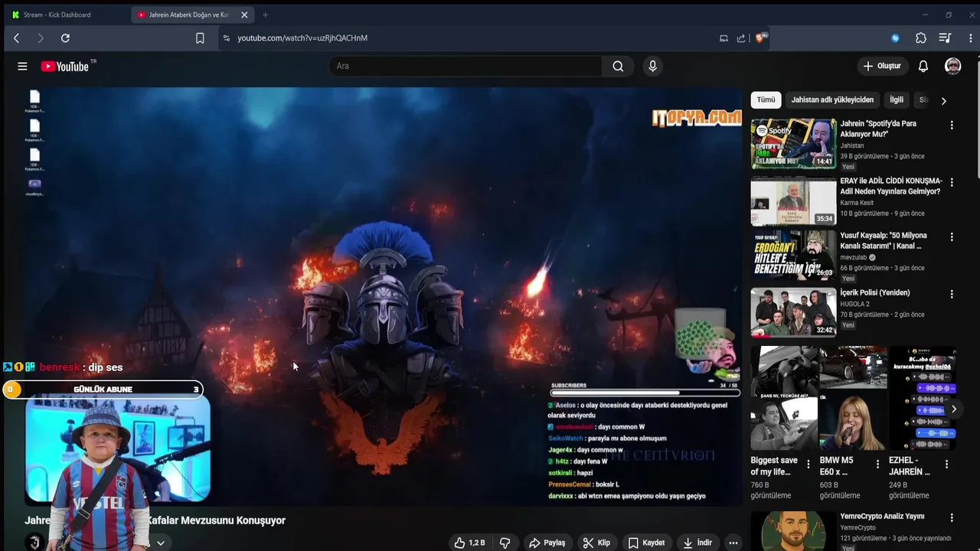
Task: Open YouTube notifications bell
Action: (x=923, y=66)
